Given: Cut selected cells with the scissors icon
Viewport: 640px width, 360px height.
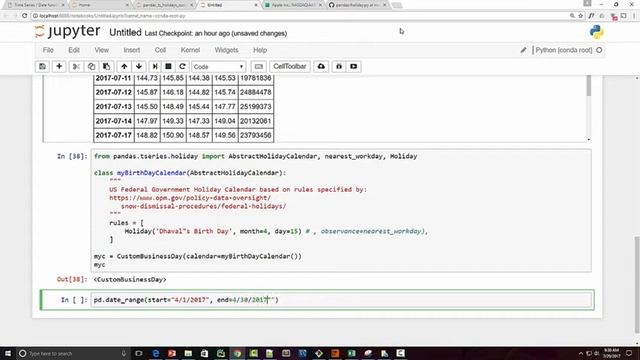Looking at the screenshot, I should [76, 67].
